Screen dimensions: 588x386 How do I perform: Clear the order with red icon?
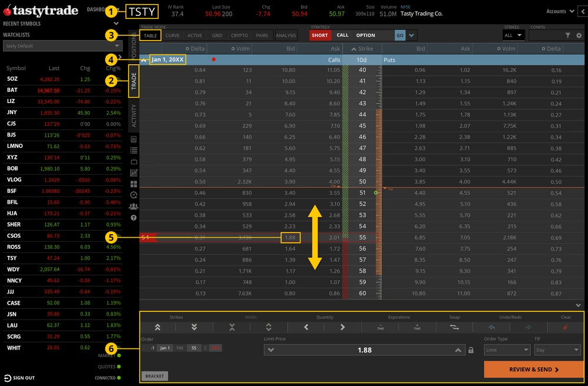point(565,327)
